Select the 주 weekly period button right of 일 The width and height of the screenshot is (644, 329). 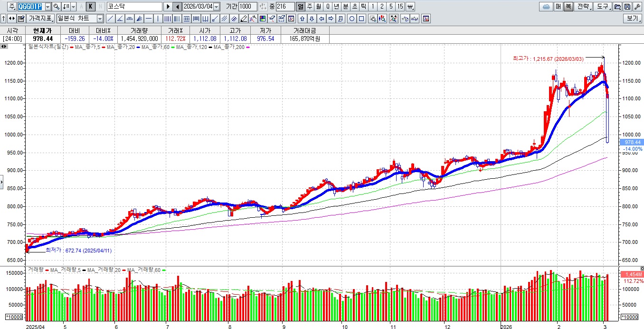click(x=309, y=7)
